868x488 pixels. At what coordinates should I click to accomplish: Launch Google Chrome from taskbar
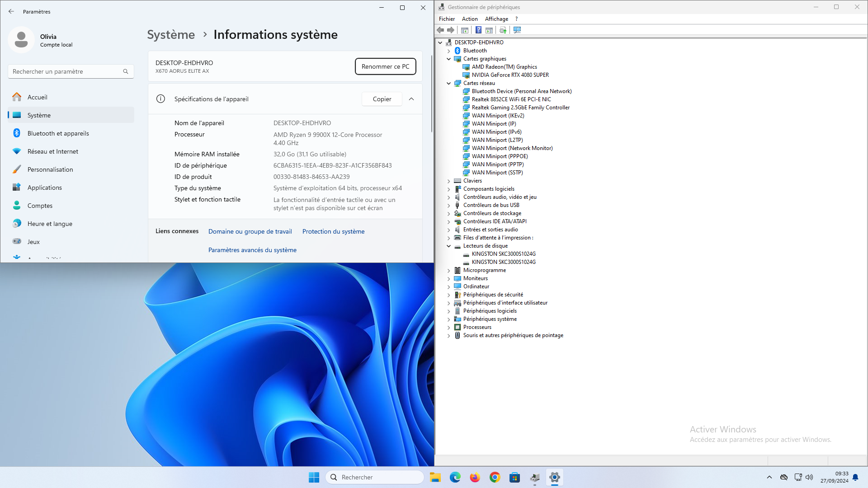(495, 477)
